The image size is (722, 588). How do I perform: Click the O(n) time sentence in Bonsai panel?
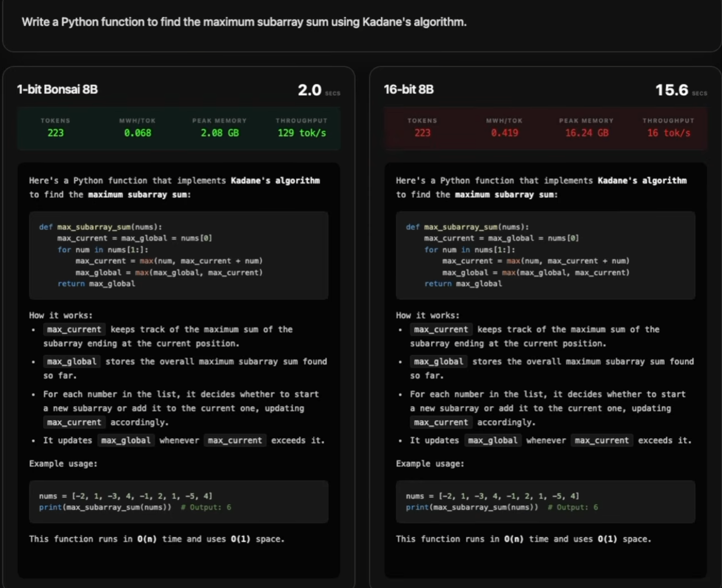click(x=156, y=539)
